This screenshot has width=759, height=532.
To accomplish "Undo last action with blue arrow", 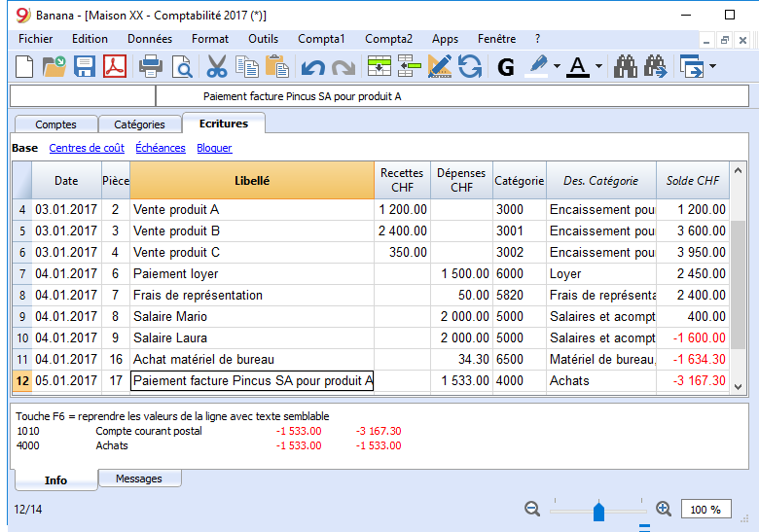I will pos(312,67).
